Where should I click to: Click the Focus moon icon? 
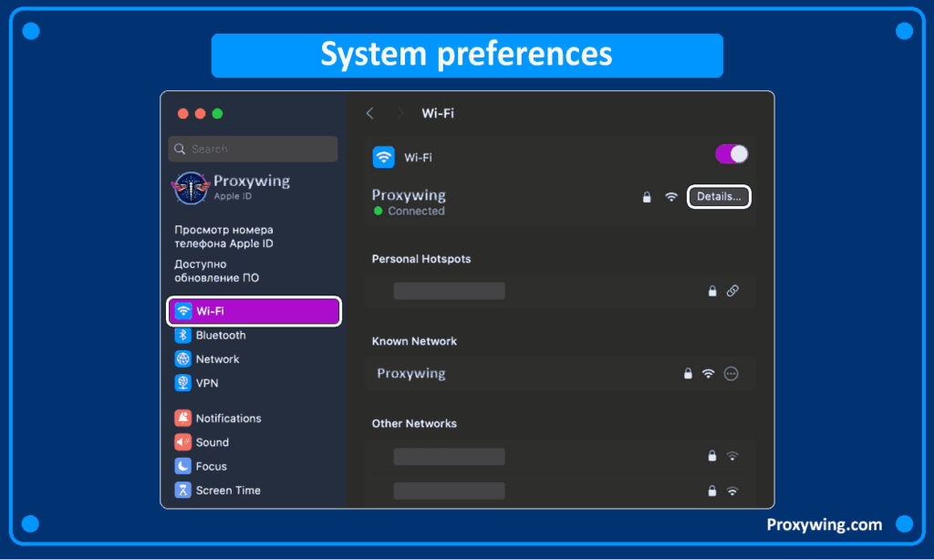pyautogui.click(x=182, y=466)
